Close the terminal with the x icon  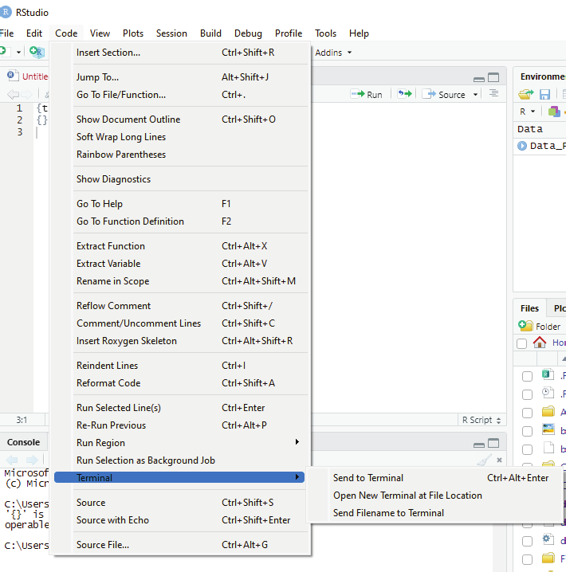(499, 460)
